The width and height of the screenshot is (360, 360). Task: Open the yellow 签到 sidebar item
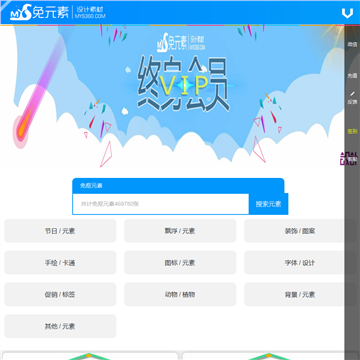[x=352, y=131]
